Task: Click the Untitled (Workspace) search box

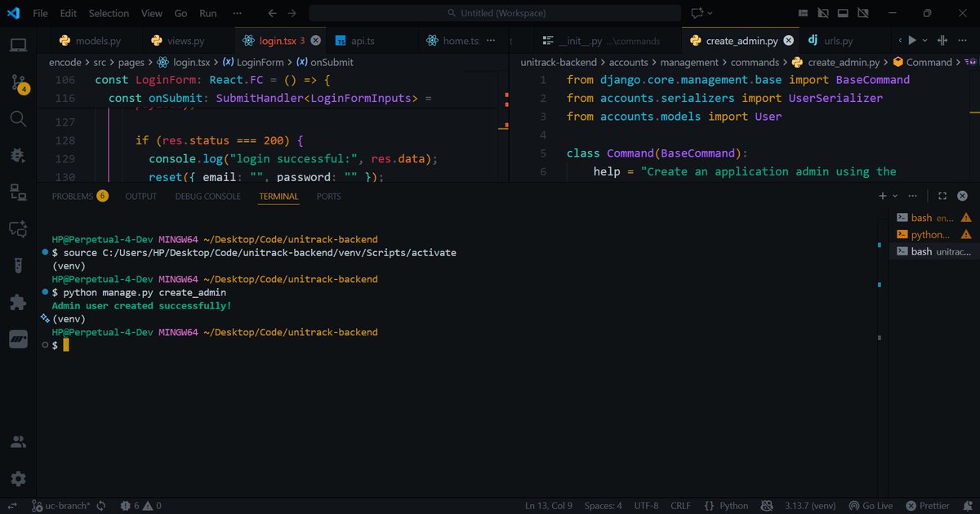Action: pyautogui.click(x=497, y=13)
